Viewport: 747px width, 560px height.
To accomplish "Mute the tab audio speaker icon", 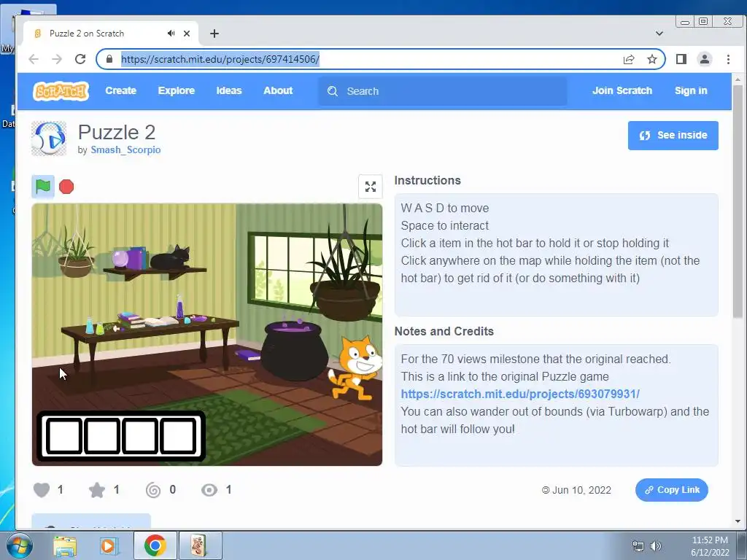I will pos(171,34).
